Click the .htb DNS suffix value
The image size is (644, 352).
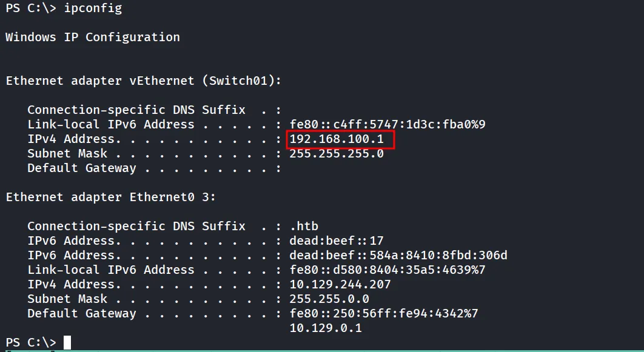click(x=304, y=226)
